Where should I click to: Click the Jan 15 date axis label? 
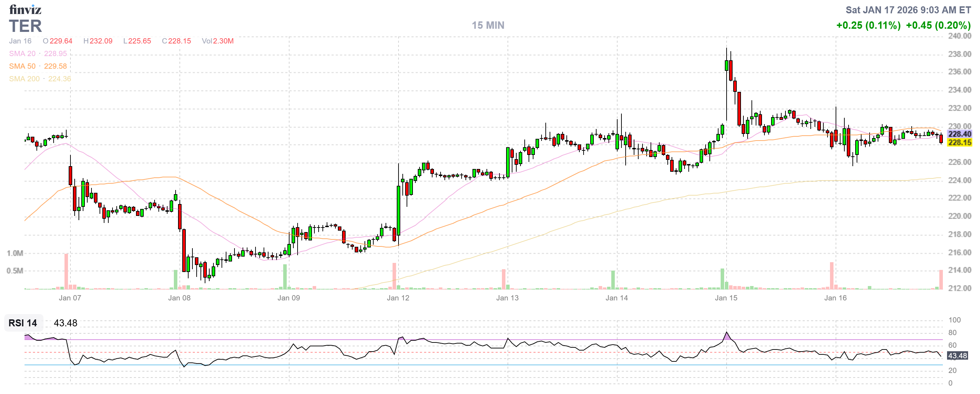click(x=726, y=298)
